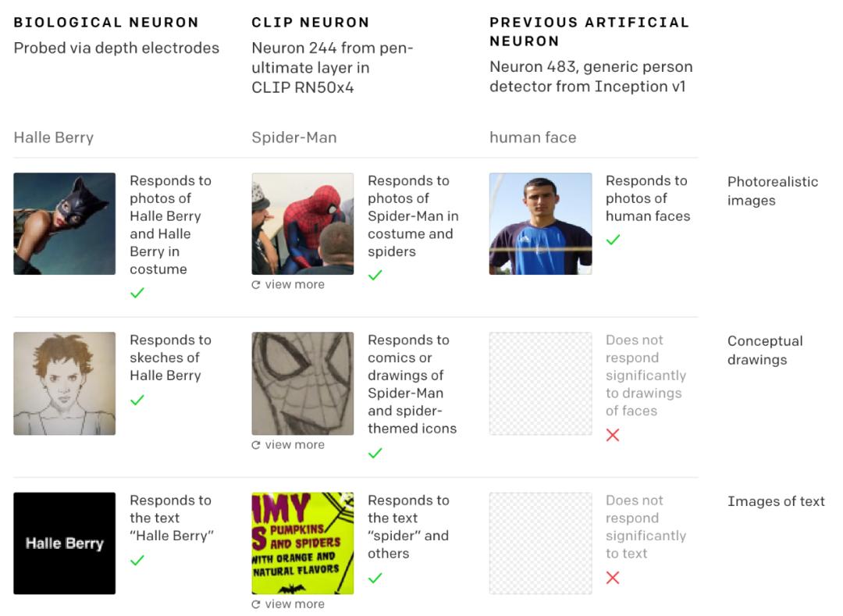Click refresh icon beside Spider-Man photo view more
Viewport: 843px width, 616px height.
click(x=256, y=285)
